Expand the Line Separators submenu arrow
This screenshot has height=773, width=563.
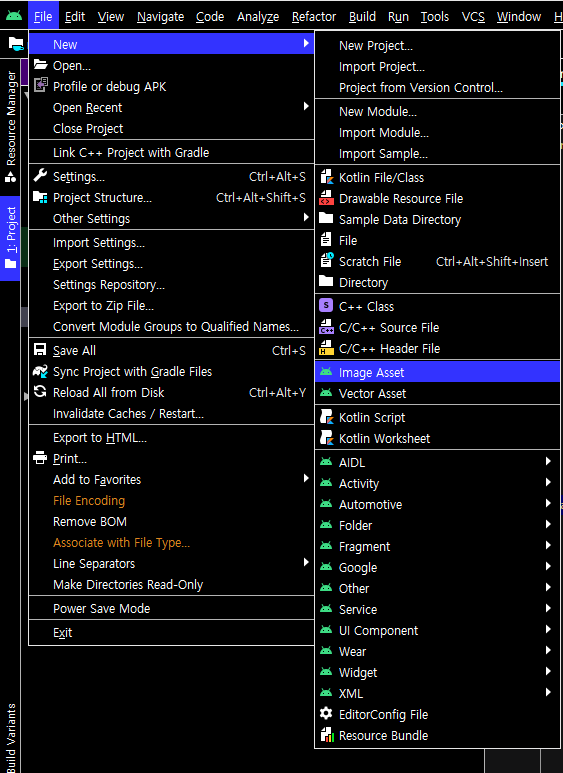(x=306, y=562)
